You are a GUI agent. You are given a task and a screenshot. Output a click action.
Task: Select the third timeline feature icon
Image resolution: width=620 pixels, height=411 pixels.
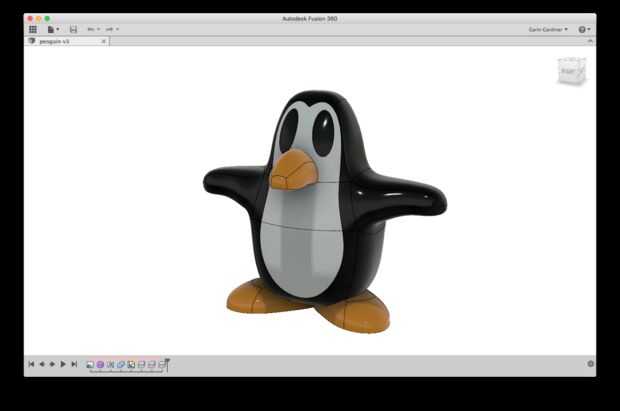111,365
